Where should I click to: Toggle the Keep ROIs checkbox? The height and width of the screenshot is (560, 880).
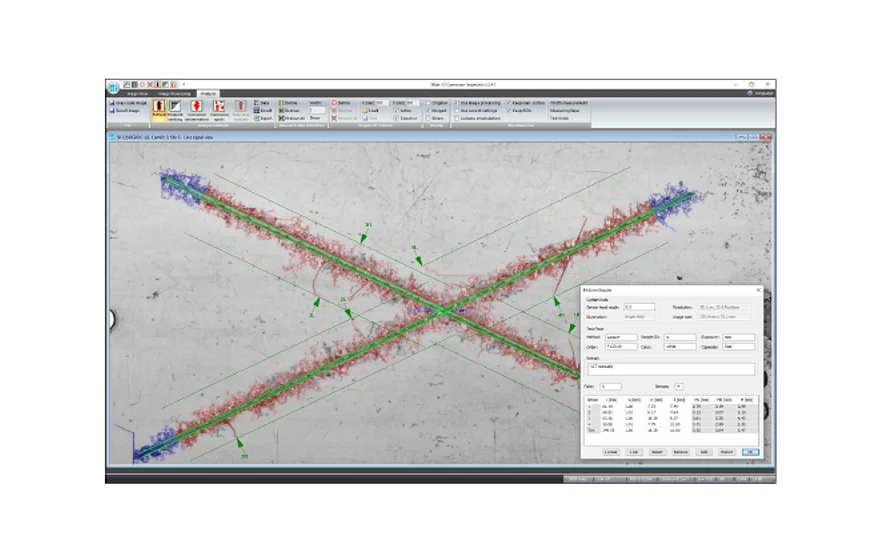pos(510,110)
